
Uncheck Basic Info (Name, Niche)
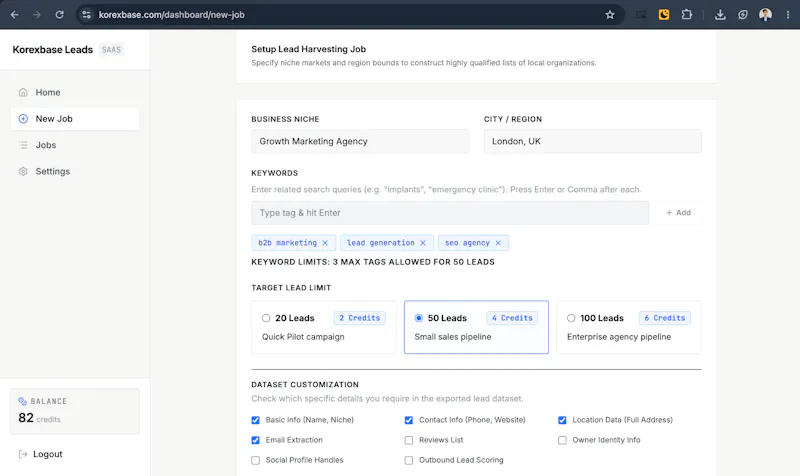click(256, 420)
